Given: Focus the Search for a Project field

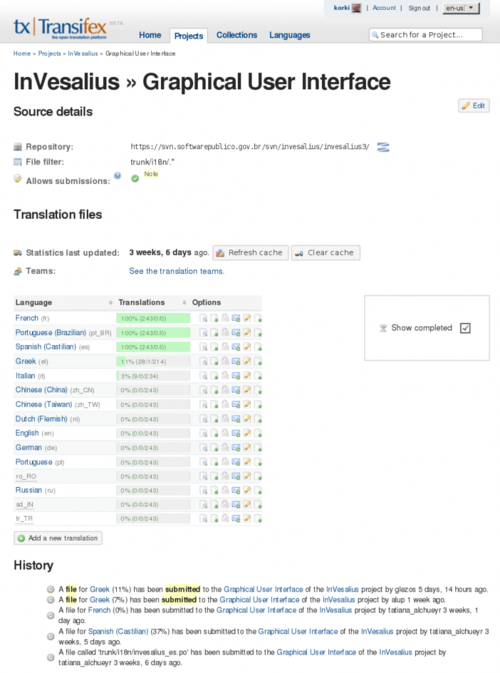Looking at the screenshot, I should coord(426,35).
